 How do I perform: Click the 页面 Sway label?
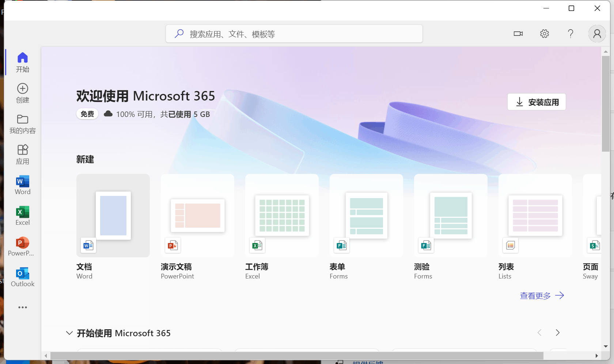[591, 271]
